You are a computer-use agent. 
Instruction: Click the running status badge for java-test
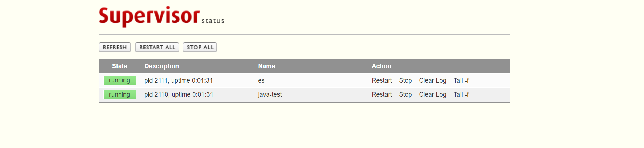click(120, 94)
